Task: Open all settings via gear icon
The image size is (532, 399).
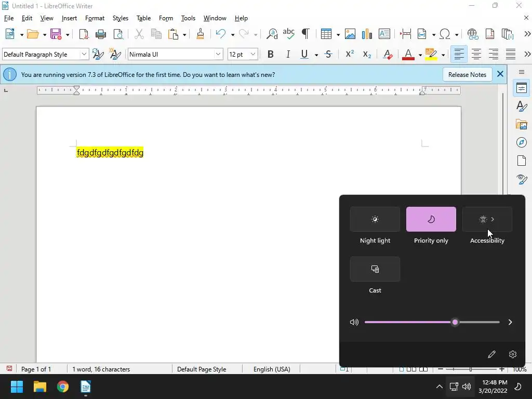Action: 513,354
